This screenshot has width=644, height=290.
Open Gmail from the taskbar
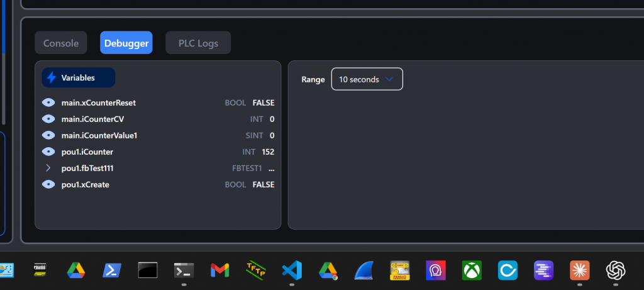click(219, 270)
